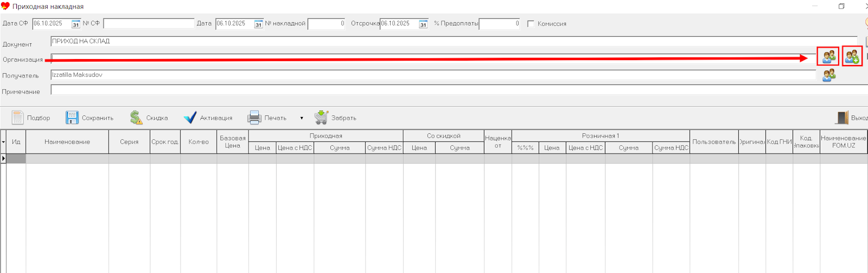Click the Срок год. column header
Viewport: 868px width, 273px height.
click(x=165, y=142)
